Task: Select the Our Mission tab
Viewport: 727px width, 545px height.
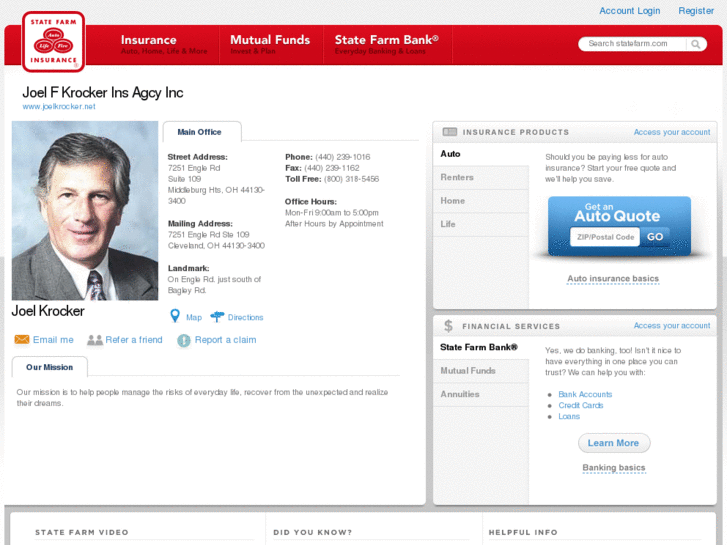Action: pos(50,367)
